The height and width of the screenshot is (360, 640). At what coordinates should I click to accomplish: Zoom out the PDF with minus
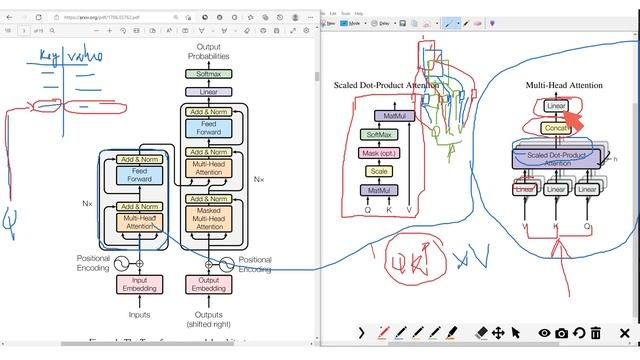pos(96,31)
